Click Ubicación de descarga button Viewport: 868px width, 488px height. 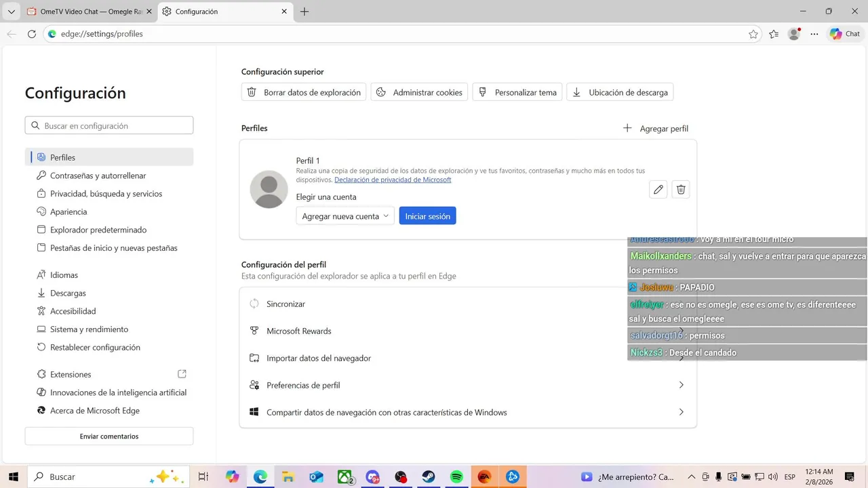click(620, 92)
